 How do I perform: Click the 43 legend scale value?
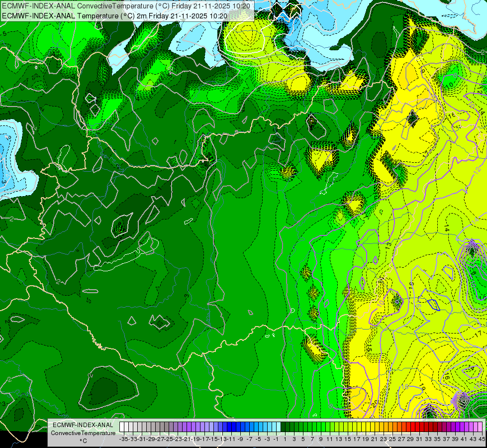473,440
